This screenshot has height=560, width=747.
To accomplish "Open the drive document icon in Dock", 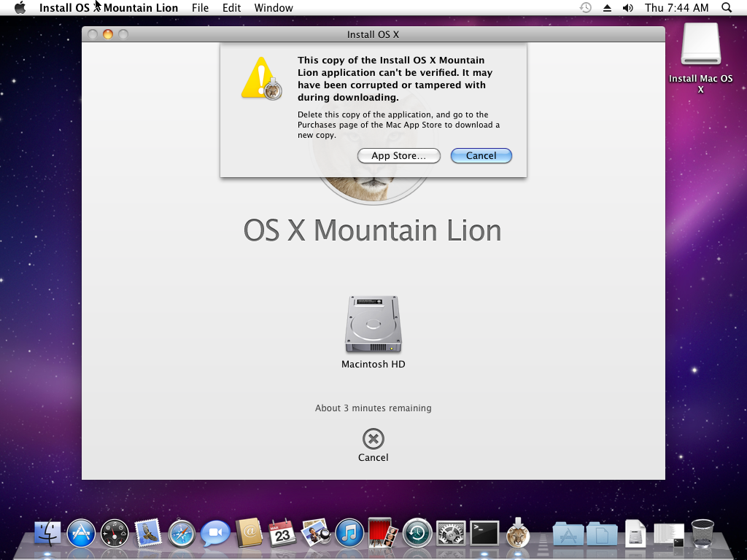I will pyautogui.click(x=635, y=532).
